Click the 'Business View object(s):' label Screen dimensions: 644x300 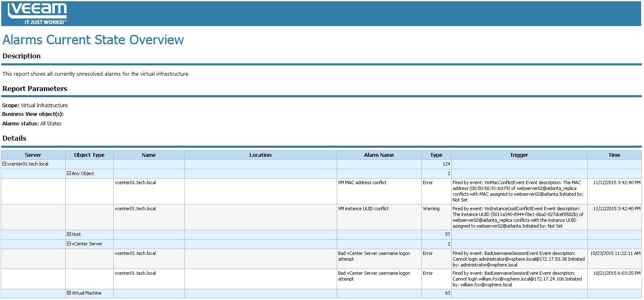[33, 114]
